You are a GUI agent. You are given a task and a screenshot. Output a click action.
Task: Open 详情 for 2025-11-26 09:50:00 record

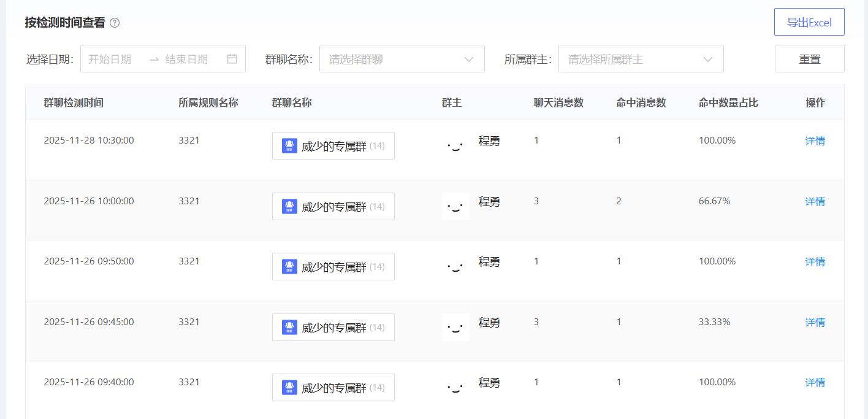[x=815, y=261]
